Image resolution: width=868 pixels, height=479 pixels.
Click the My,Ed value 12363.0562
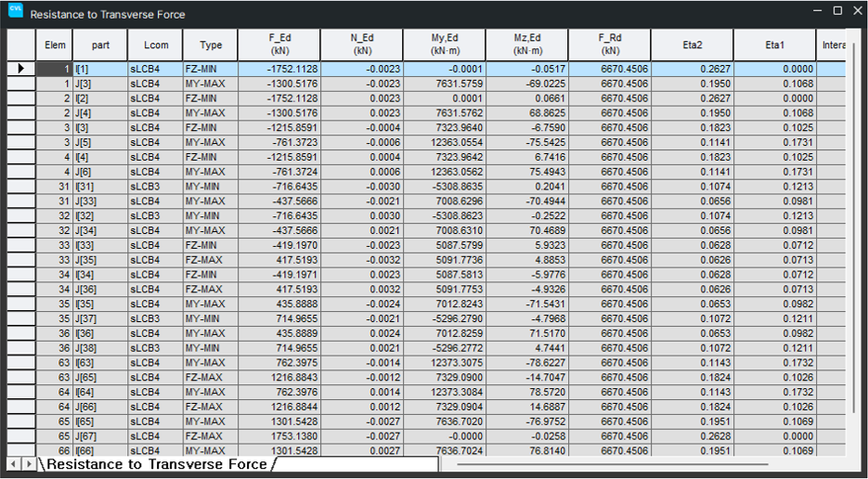click(x=445, y=173)
